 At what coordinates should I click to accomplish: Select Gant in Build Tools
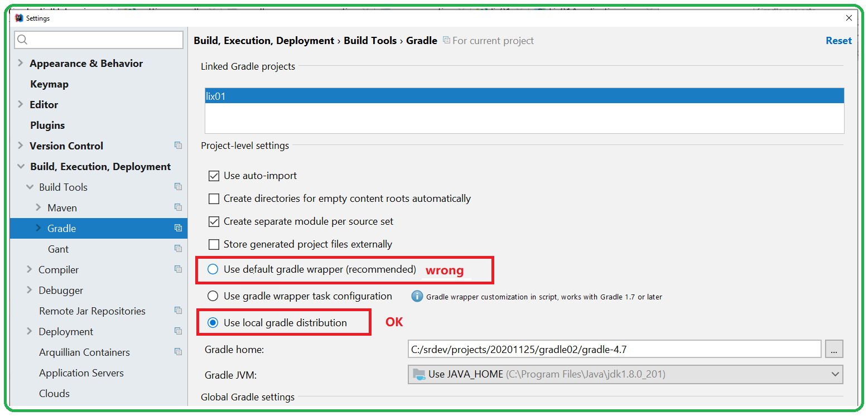58,249
